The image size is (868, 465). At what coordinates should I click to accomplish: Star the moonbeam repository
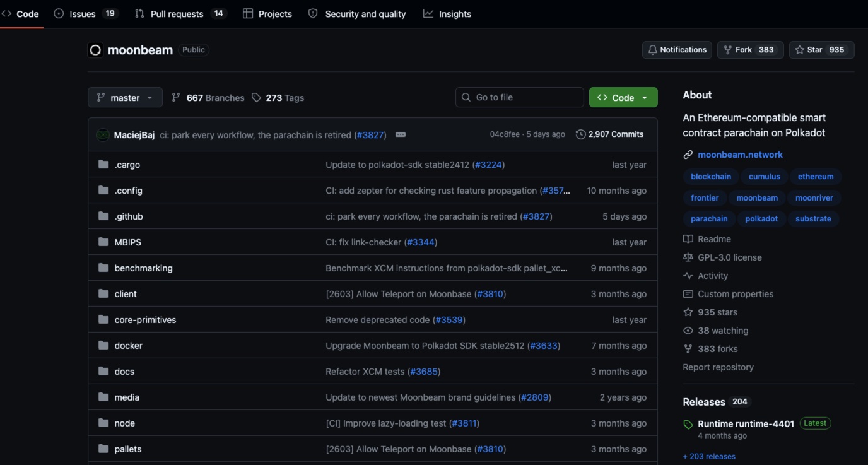(821, 50)
